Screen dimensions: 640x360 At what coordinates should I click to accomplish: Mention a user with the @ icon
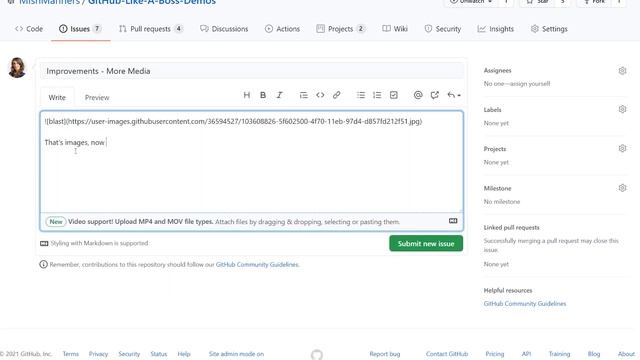click(x=418, y=95)
